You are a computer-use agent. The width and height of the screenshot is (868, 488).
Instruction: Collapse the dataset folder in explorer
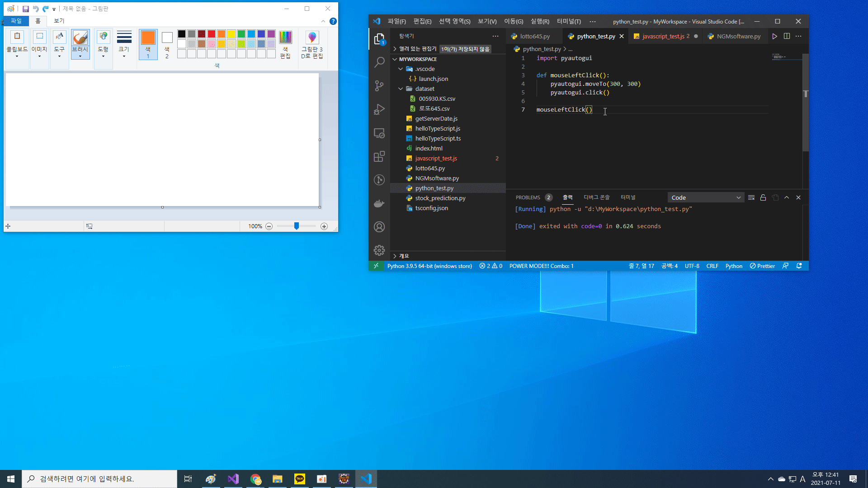[401, 89]
